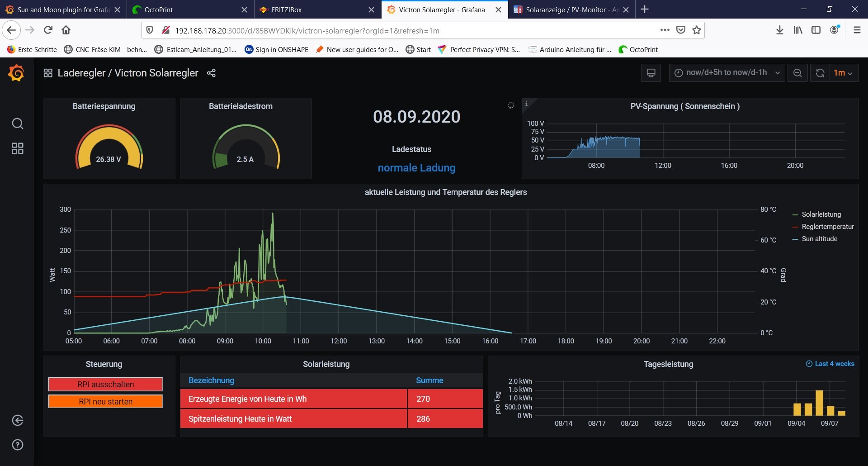The width and height of the screenshot is (868, 466).
Task: Click the Grafana logo home icon
Action: pyautogui.click(x=16, y=73)
